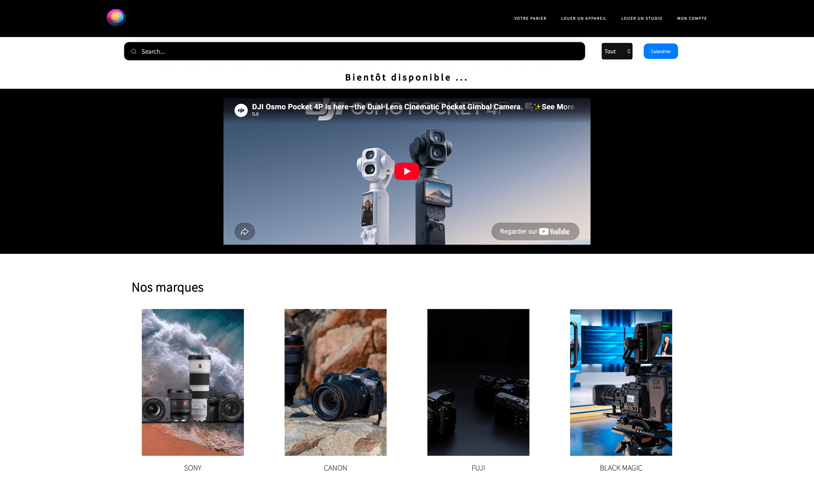Click the CANON label
Image resolution: width=814 pixels, height=504 pixels.
coord(335,468)
